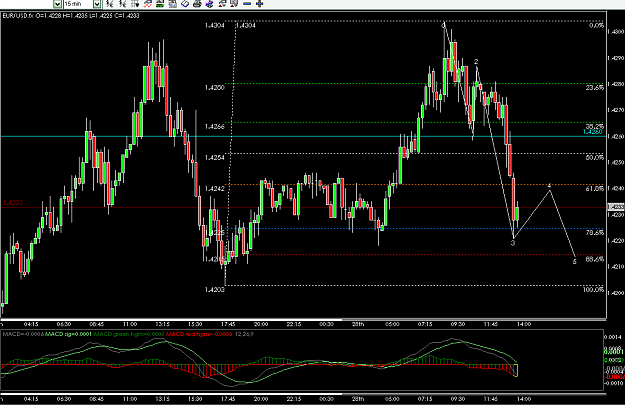
Task: Click the projected wave 5 label
Action: coord(574,262)
